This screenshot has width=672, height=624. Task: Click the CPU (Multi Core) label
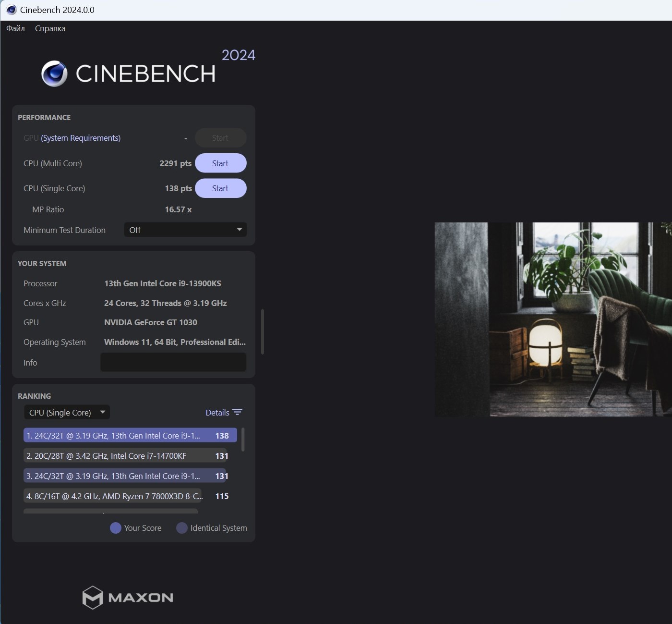click(53, 163)
